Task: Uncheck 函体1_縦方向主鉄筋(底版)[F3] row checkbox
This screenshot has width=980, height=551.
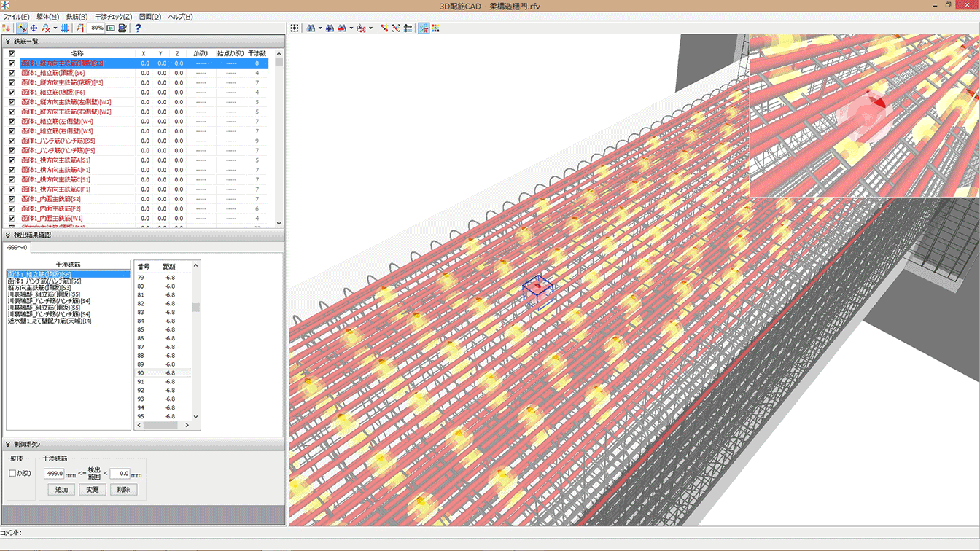Action: click(x=12, y=82)
